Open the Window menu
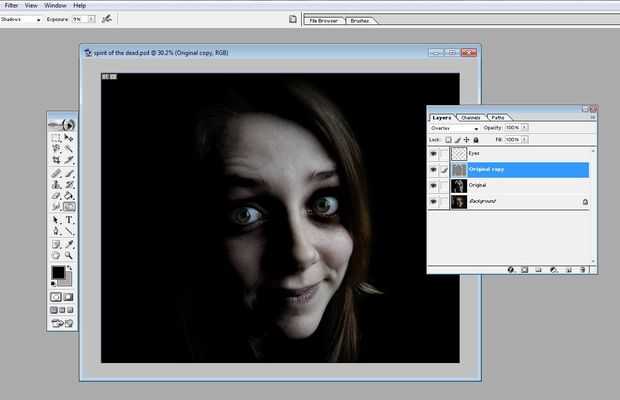 click(x=55, y=6)
